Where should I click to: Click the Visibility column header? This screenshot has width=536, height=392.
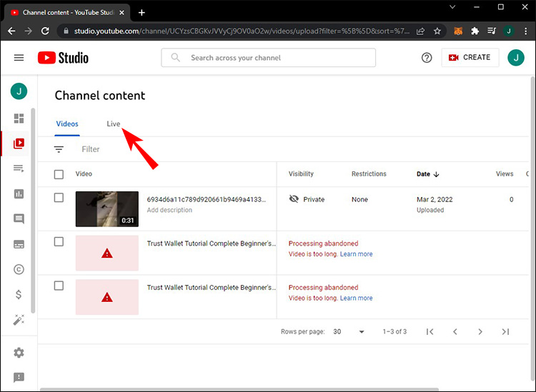coord(301,174)
